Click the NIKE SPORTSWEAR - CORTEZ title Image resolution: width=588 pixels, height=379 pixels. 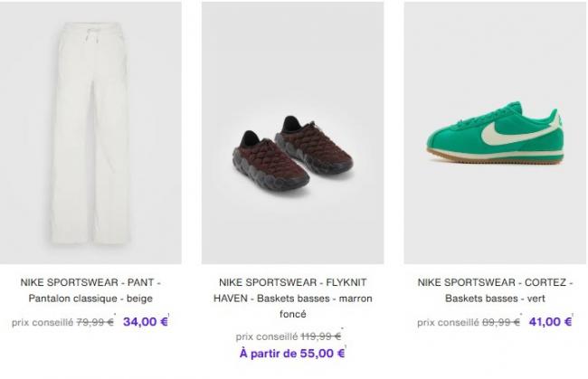coord(495,282)
